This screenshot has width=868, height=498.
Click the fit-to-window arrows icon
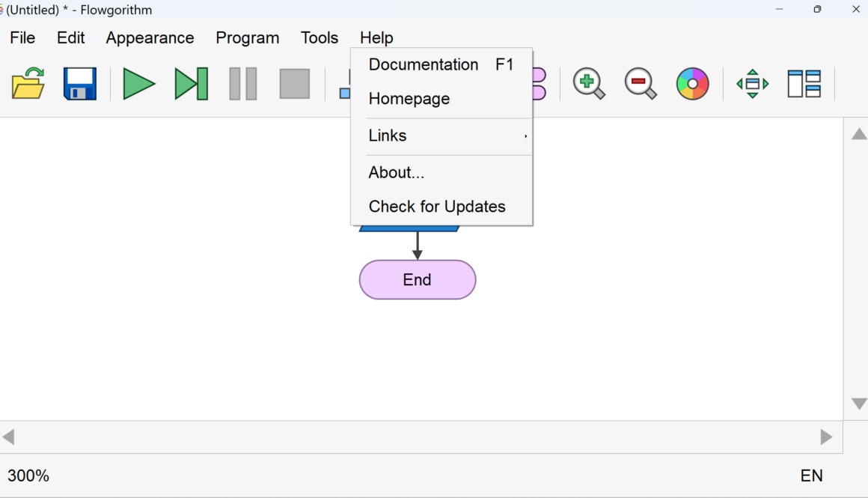pos(753,84)
